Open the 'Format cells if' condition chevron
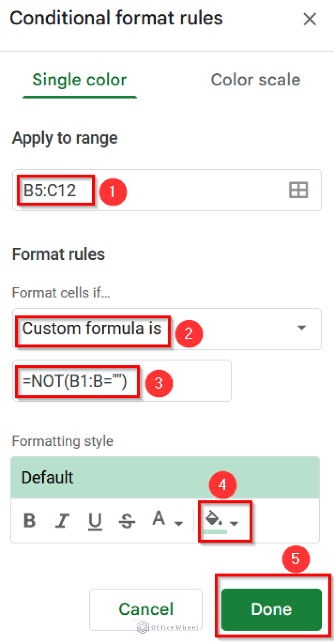The height and width of the screenshot is (644, 334). click(x=302, y=329)
